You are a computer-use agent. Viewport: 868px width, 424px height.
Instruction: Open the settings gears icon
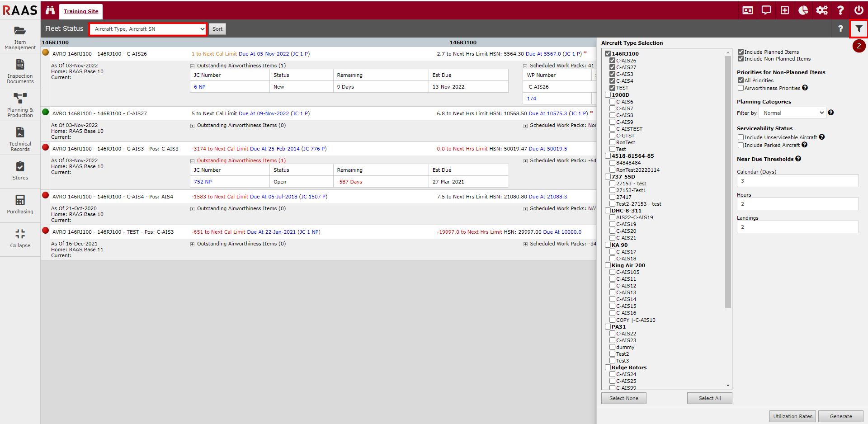(821, 10)
